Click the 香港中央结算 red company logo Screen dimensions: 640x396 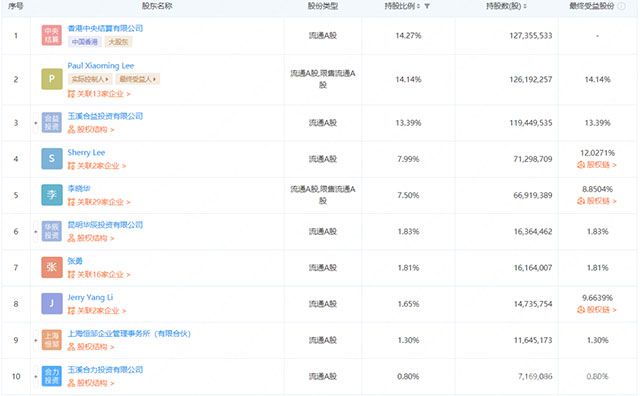click(52, 35)
